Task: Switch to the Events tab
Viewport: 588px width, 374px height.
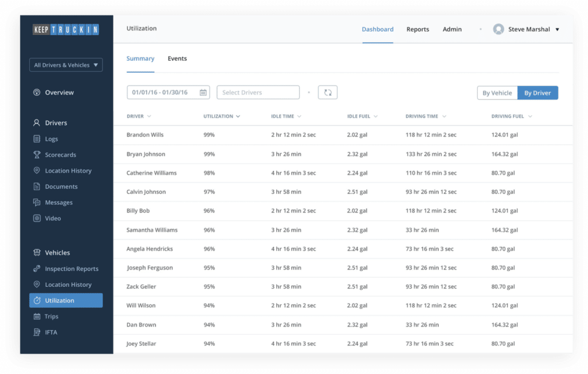Action: pyautogui.click(x=177, y=59)
